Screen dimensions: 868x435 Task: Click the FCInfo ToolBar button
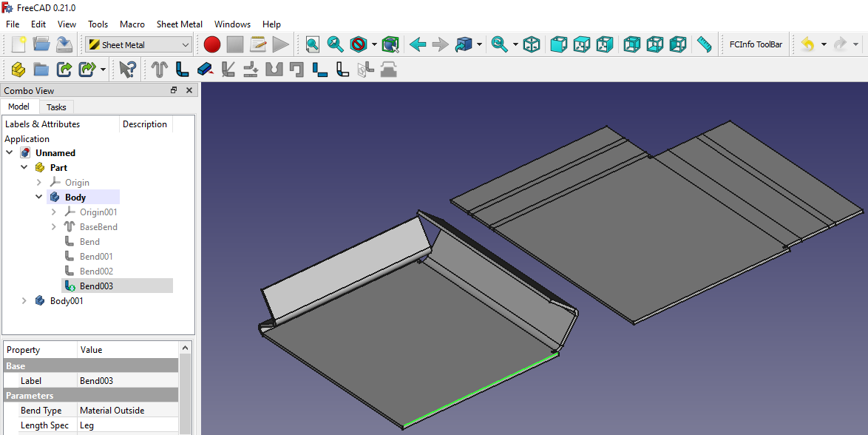point(755,44)
